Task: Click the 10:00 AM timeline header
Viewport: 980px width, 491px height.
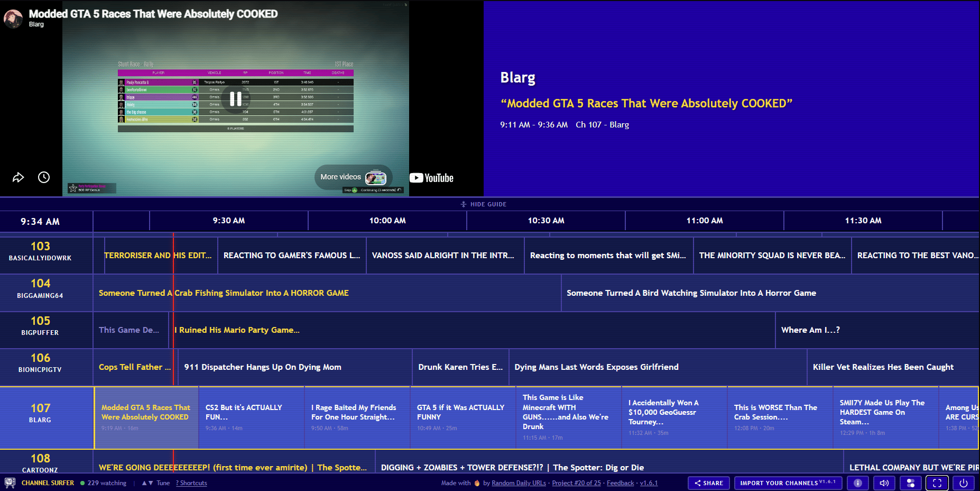Action: tap(387, 221)
